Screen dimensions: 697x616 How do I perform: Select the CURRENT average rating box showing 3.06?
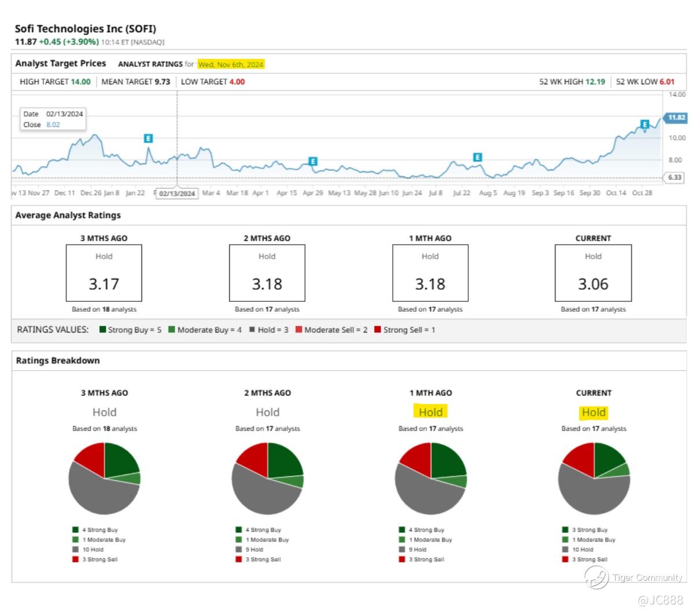click(x=593, y=273)
